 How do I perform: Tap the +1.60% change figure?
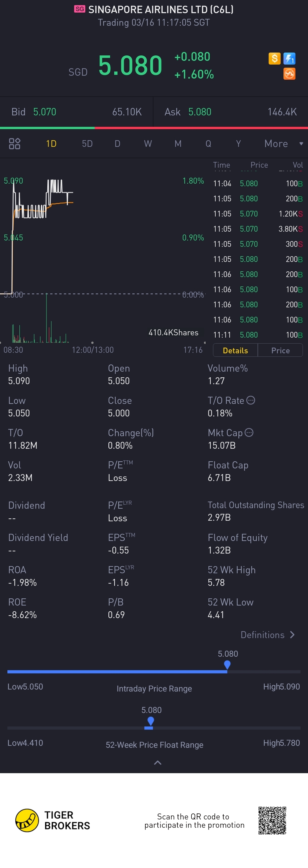tap(194, 74)
